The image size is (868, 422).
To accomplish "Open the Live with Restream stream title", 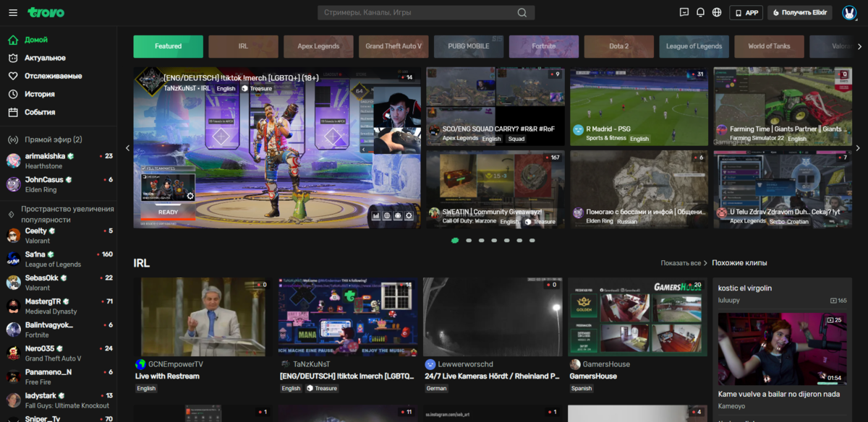I will point(167,376).
